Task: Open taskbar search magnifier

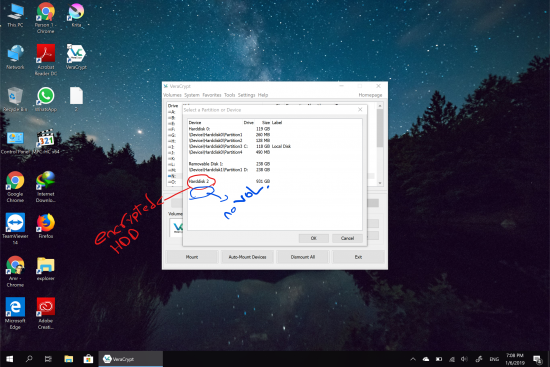Action: coord(29,359)
